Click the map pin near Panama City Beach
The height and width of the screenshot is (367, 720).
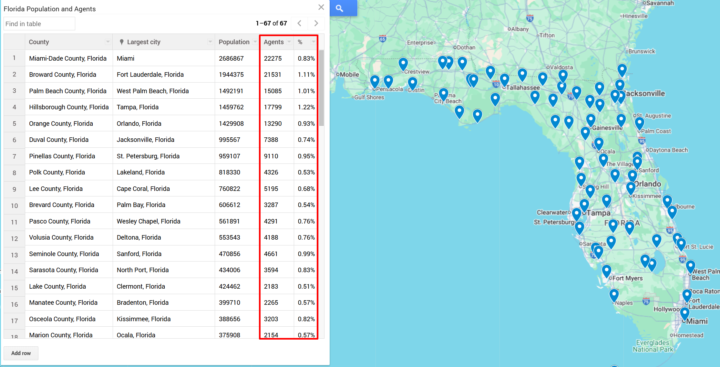click(443, 94)
